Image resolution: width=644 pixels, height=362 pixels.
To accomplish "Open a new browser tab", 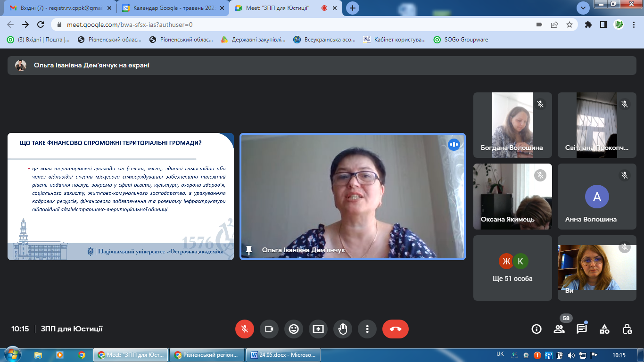I will click(353, 8).
